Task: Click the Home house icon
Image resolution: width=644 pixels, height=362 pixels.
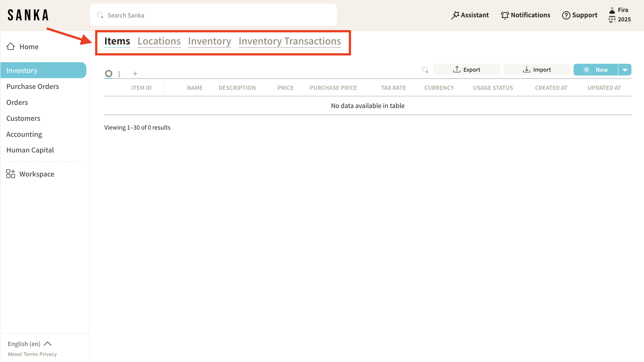Action: click(11, 46)
